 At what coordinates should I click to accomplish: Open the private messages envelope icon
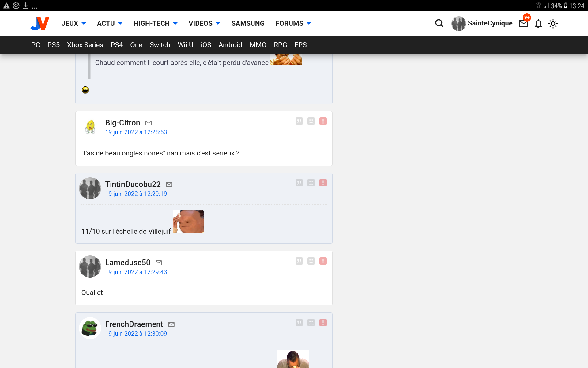[x=523, y=24]
